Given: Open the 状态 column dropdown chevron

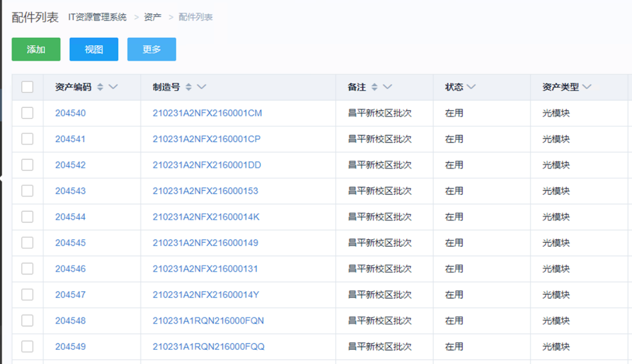Looking at the screenshot, I should (471, 87).
